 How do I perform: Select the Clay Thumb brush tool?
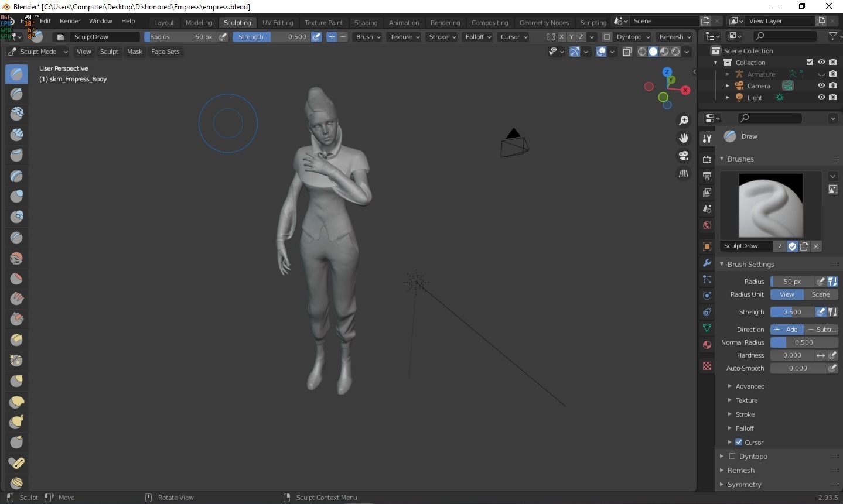coord(16,155)
